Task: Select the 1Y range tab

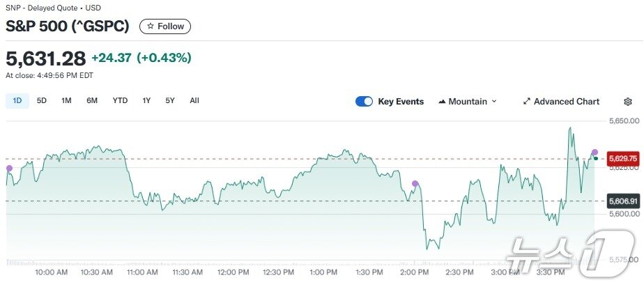Action: click(146, 100)
